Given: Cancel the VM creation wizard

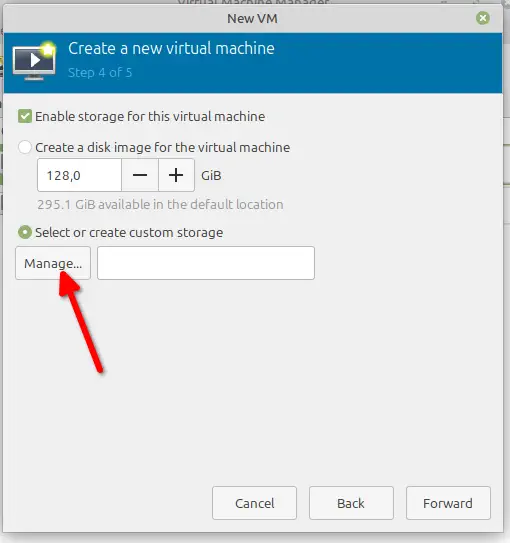Looking at the screenshot, I should coord(254,503).
